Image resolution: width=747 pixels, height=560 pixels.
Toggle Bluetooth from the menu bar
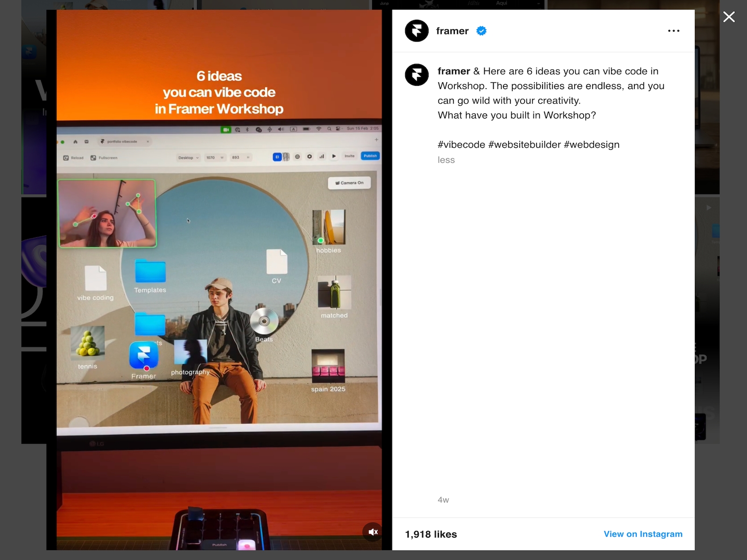pyautogui.click(x=247, y=129)
